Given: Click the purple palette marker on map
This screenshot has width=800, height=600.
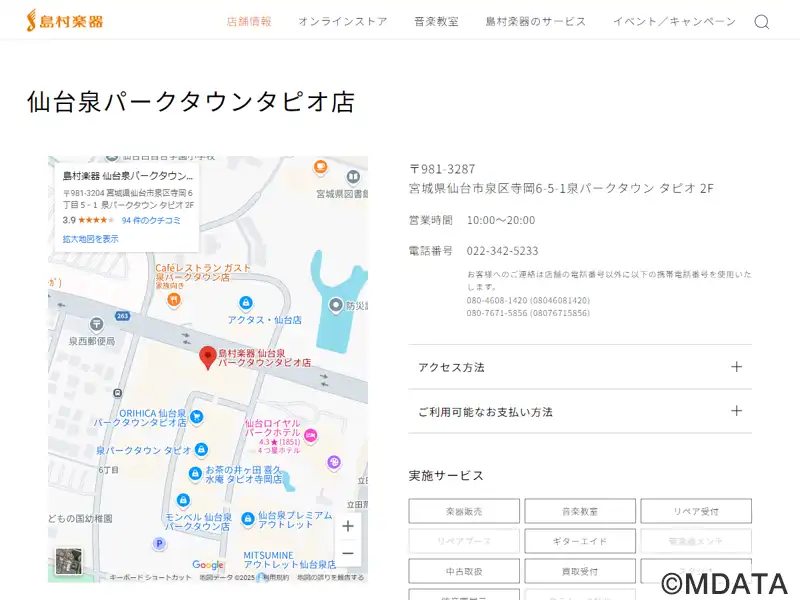Looking at the screenshot, I should tap(334, 462).
